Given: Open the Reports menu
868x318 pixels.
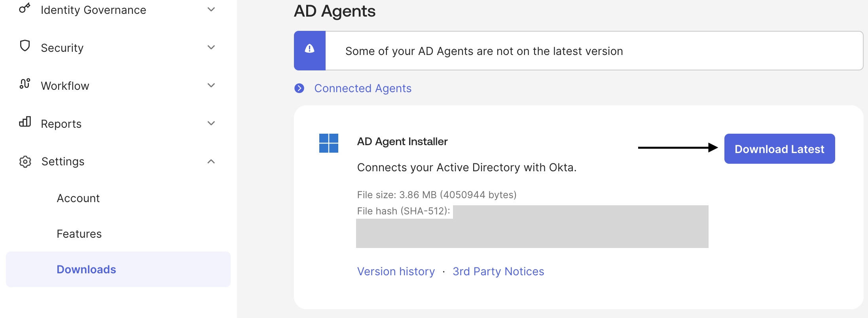Looking at the screenshot, I should click(x=61, y=124).
